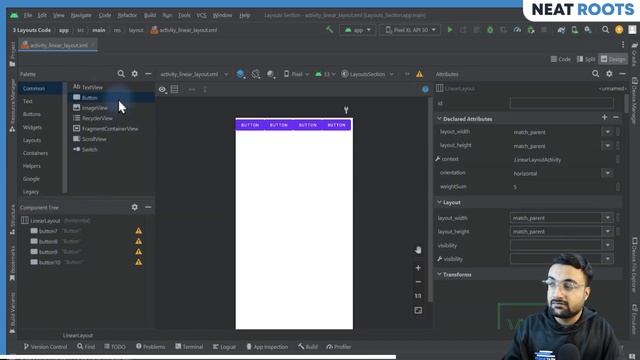Open the Terminal tool window
The image size is (640, 360).
[189, 347]
